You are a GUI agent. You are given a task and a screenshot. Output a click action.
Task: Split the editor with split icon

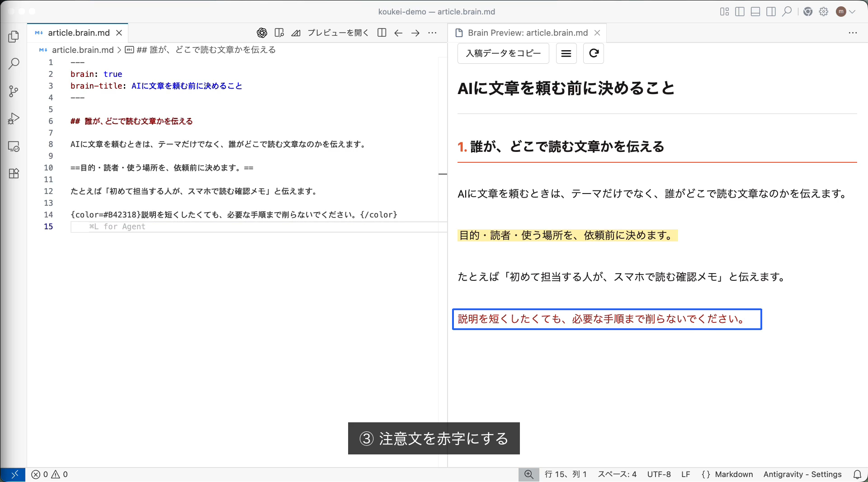[x=382, y=33]
